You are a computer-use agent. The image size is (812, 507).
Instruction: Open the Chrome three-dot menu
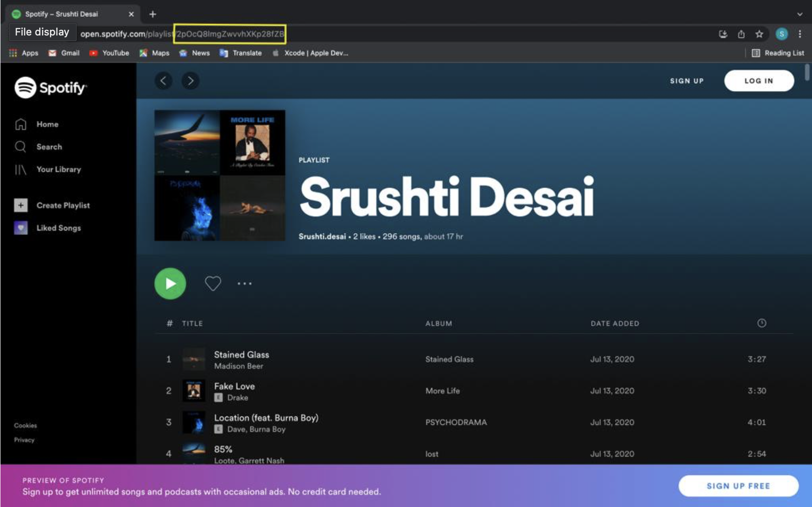800,34
